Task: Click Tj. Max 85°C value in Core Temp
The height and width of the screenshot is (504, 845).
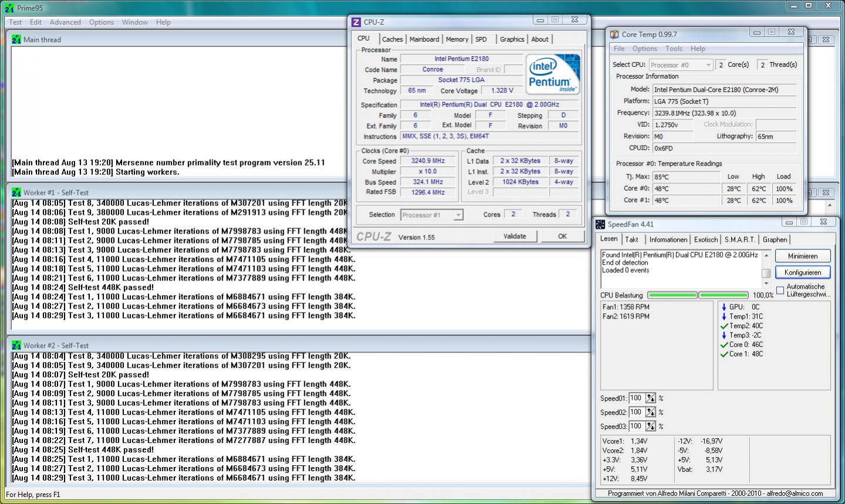Action: pos(686,177)
